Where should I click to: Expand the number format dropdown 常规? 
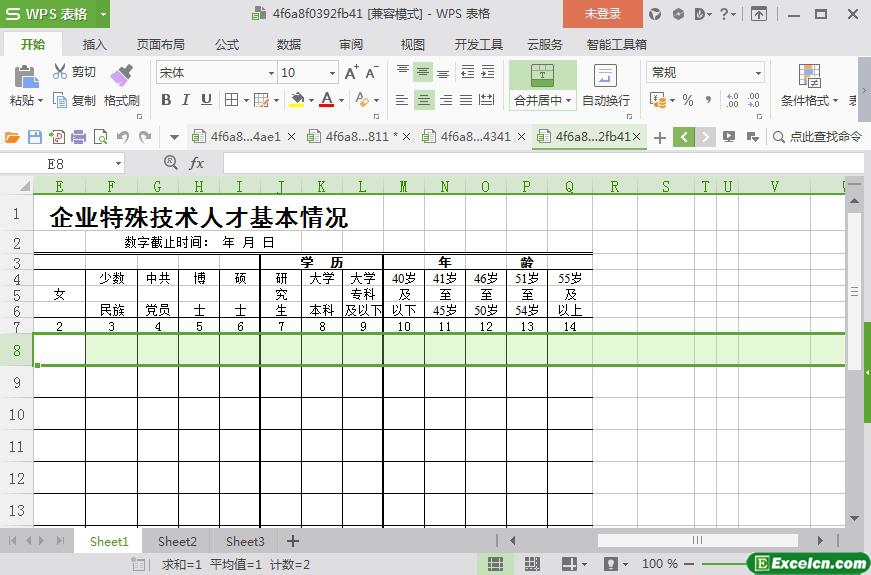758,73
